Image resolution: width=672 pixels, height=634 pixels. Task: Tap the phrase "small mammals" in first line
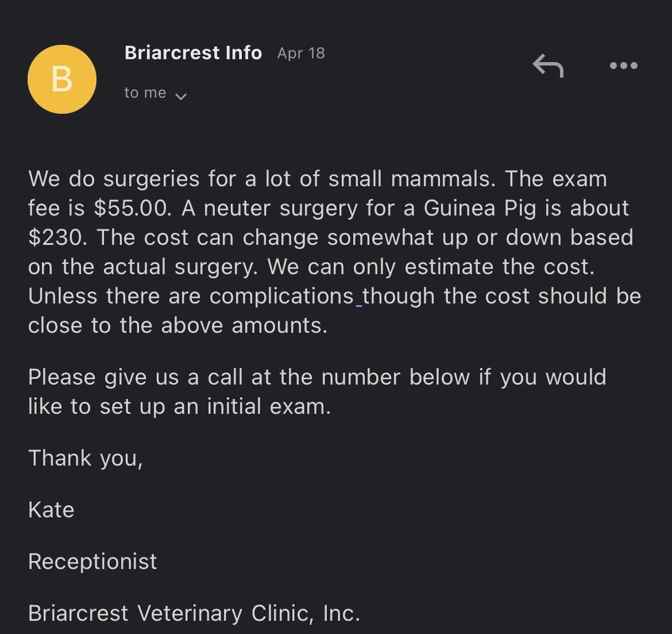click(x=410, y=179)
